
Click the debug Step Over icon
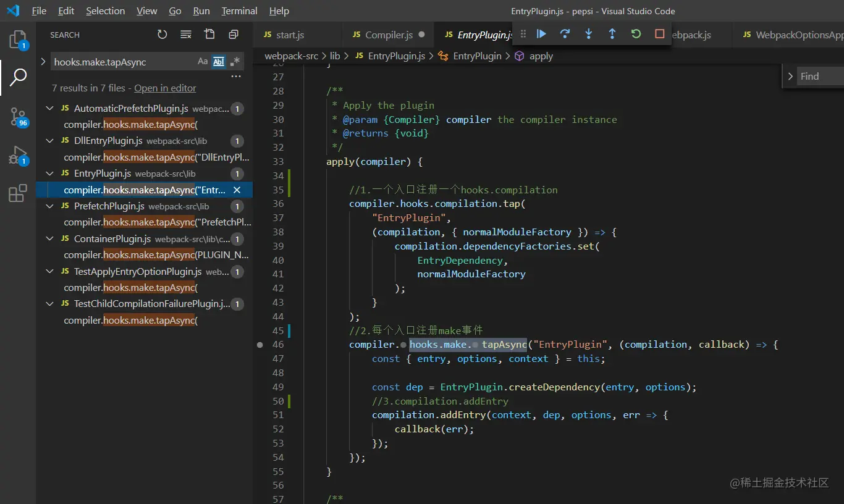565,34
